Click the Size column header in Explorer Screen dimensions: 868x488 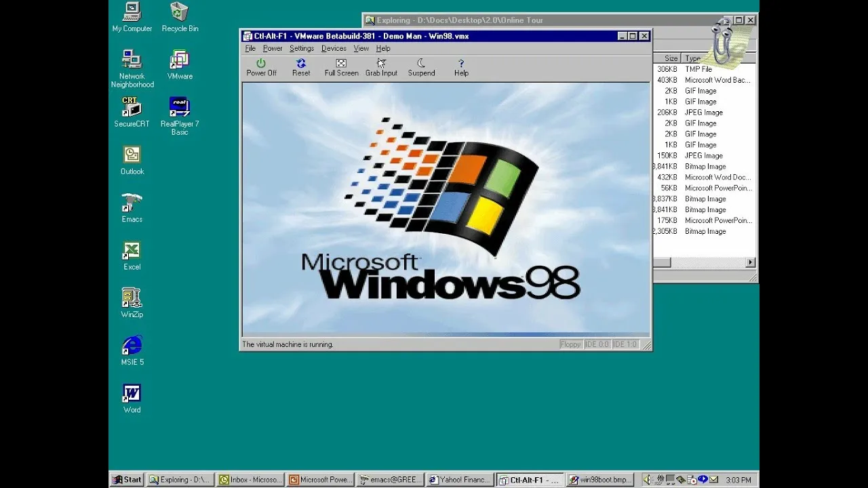click(667, 58)
